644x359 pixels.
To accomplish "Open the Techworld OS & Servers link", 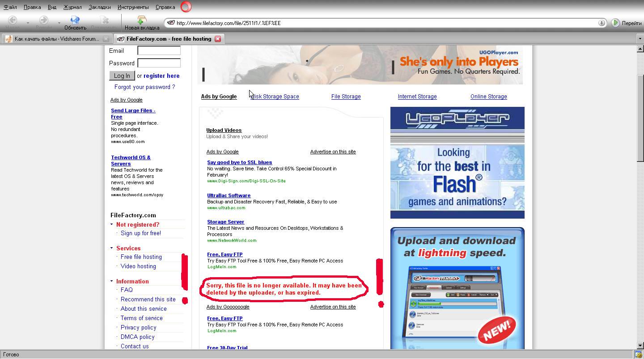I will (131, 160).
